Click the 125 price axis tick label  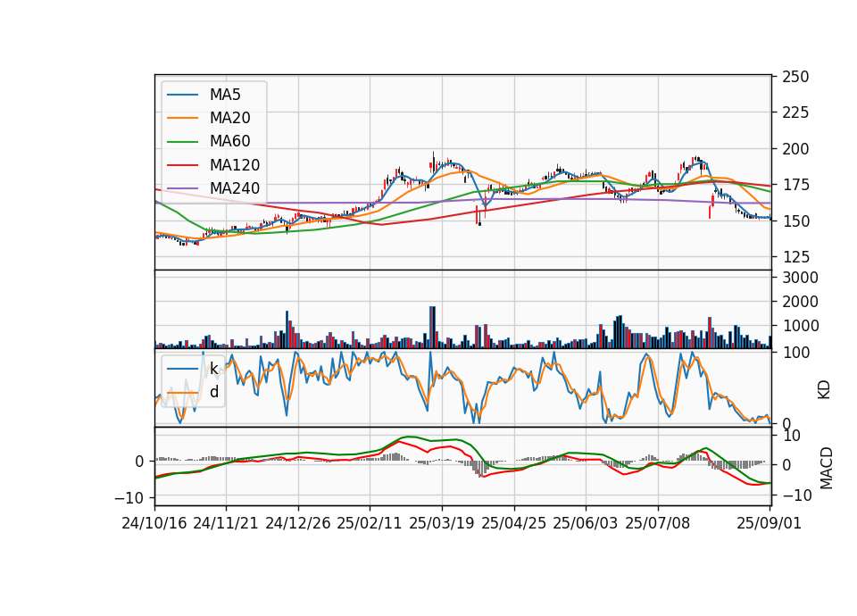tap(795, 257)
